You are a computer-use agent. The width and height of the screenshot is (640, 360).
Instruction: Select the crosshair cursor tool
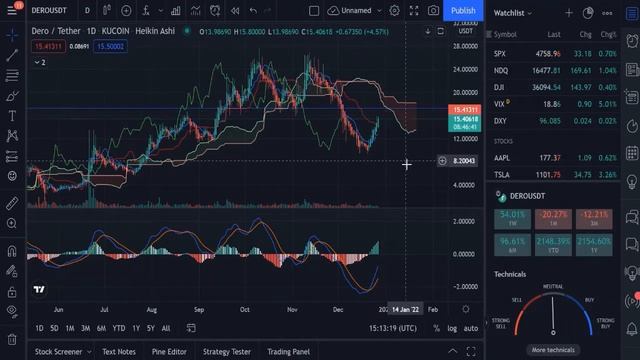click(12, 36)
